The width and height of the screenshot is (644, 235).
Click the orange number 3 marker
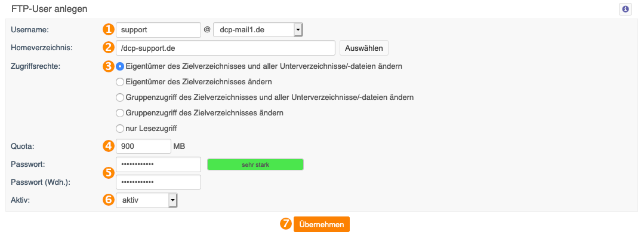[108, 66]
